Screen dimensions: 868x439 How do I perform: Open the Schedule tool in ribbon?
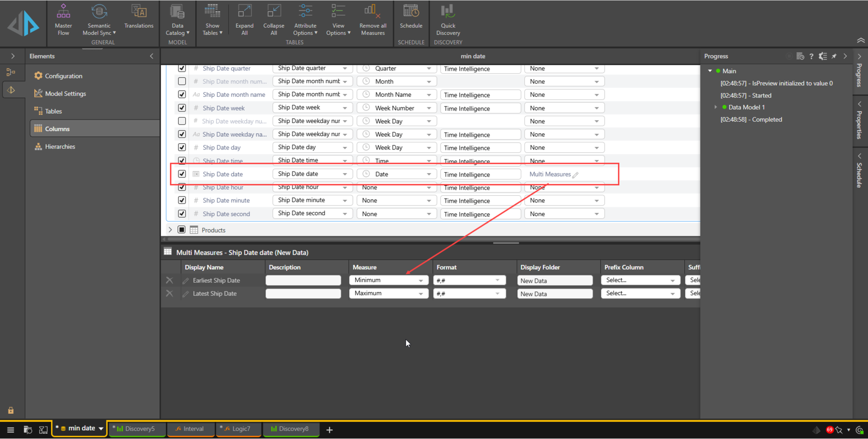(x=411, y=17)
